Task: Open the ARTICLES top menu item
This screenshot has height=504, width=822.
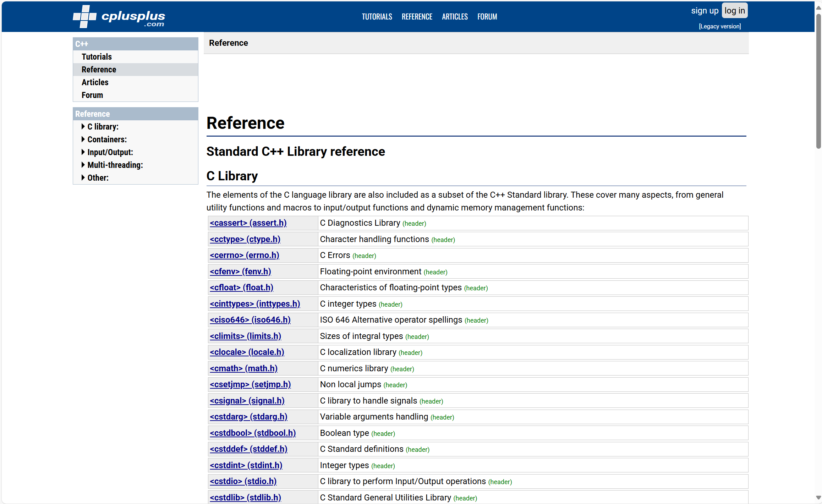Action: tap(454, 17)
